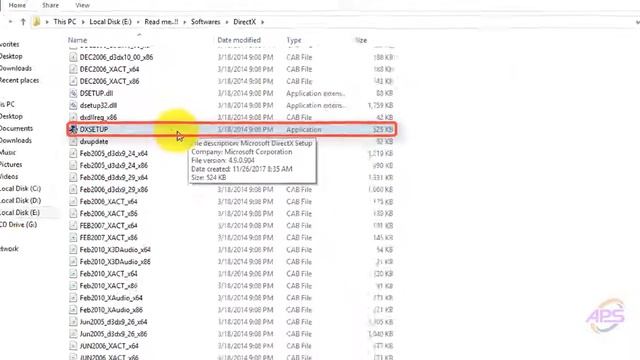The height and width of the screenshot is (360, 640).
Task: Open the Share ribbon tab
Action: pos(50,5)
